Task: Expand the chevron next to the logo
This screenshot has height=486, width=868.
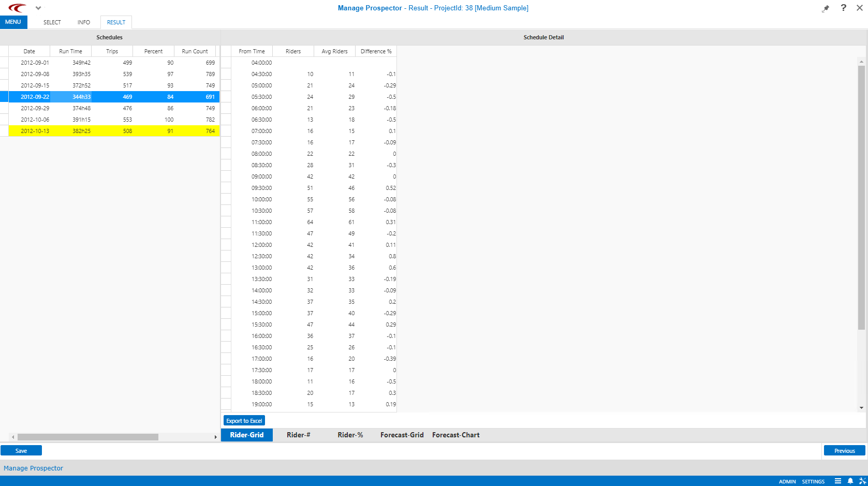Action: click(38, 8)
